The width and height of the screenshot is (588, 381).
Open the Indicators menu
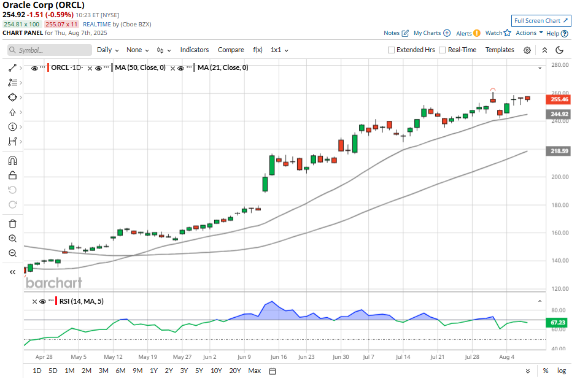click(x=194, y=50)
